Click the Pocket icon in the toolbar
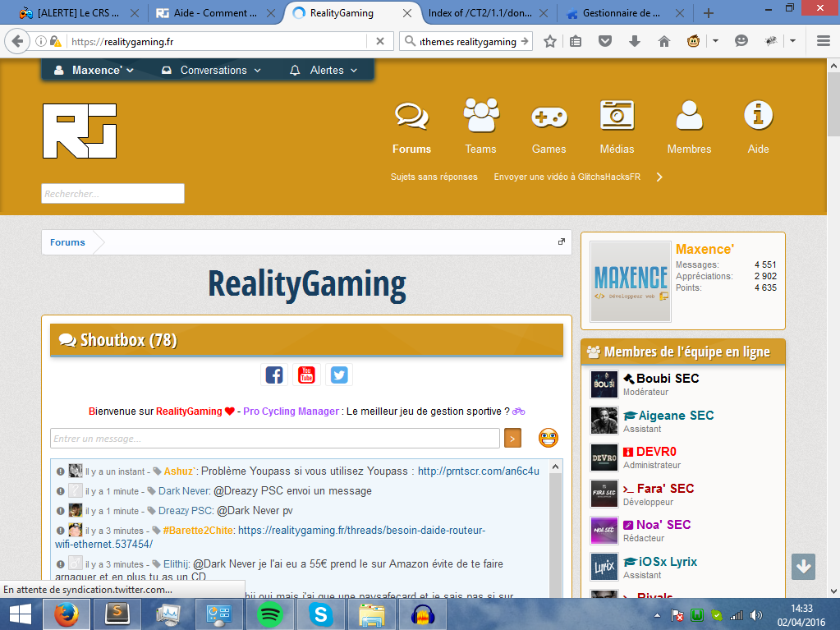The image size is (840, 630). pyautogui.click(x=605, y=41)
